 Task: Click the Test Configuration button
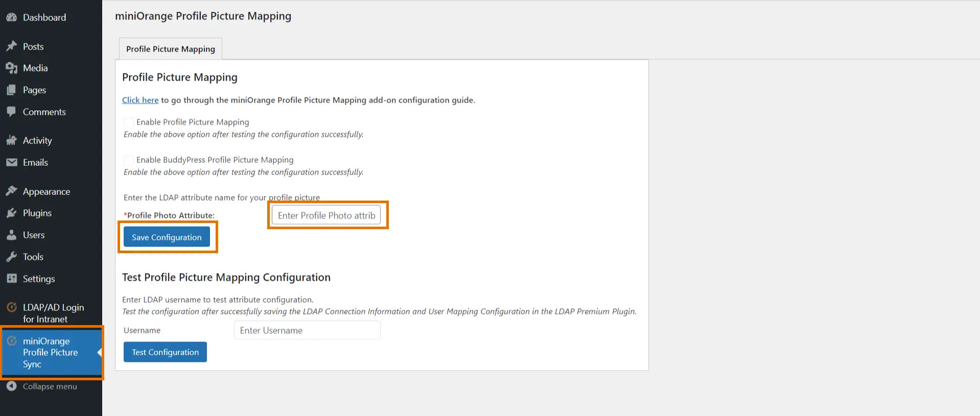coord(165,352)
